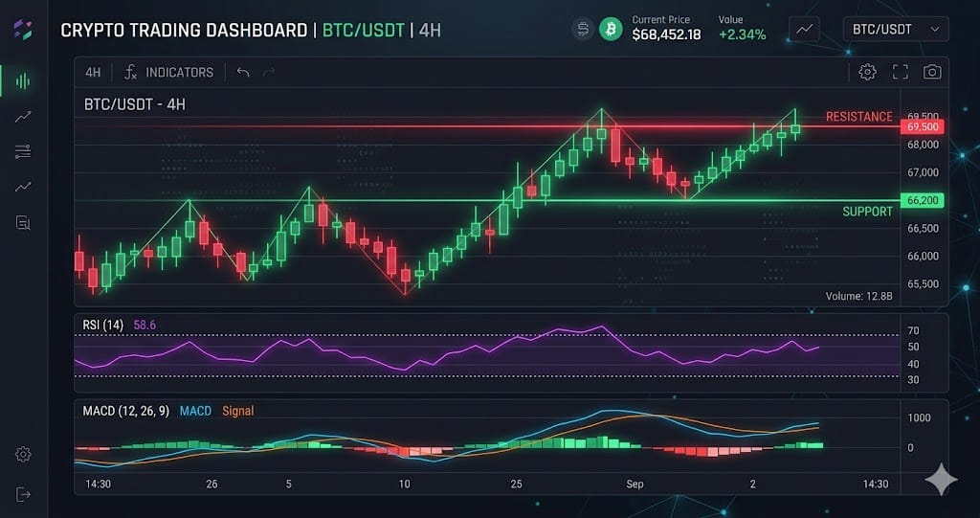The width and height of the screenshot is (980, 518).
Task: Select the 4H timeframe in chart toolbar
Action: tap(93, 73)
